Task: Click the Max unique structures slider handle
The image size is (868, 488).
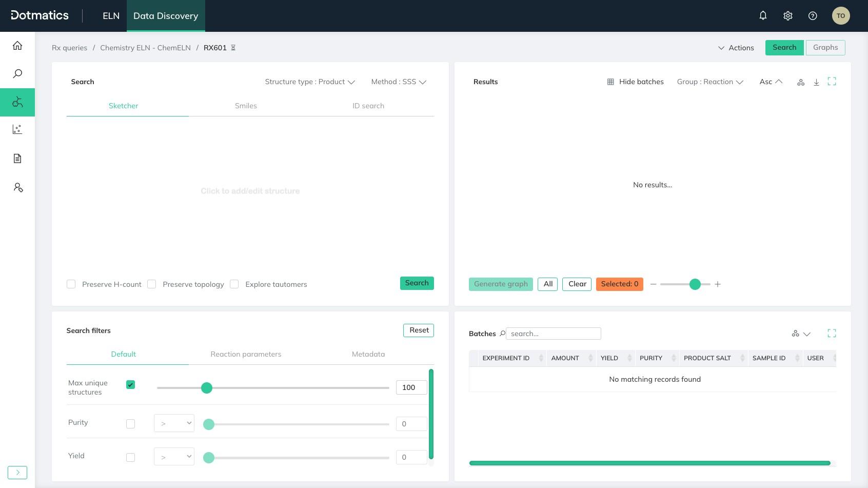Action: [207, 388]
